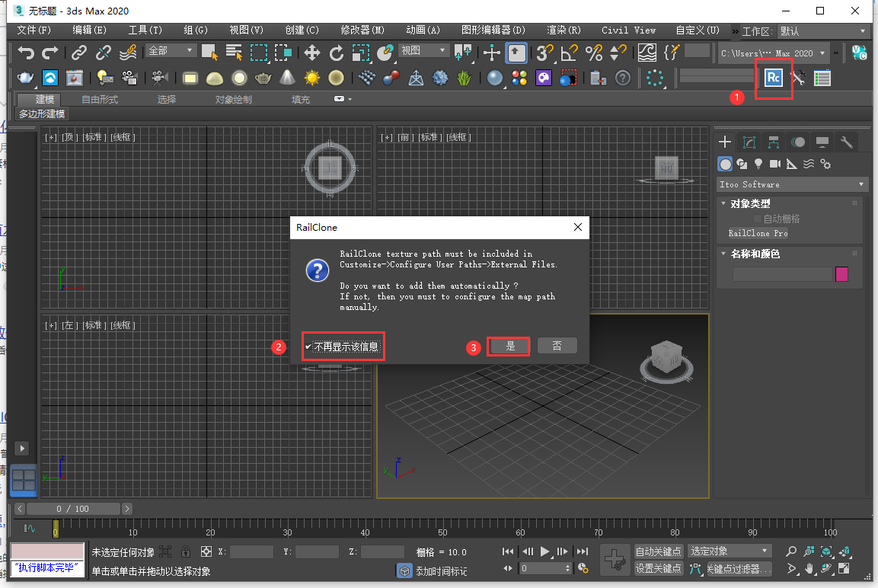
Task: Select the Bind to Space Warp tool
Action: tap(128, 53)
